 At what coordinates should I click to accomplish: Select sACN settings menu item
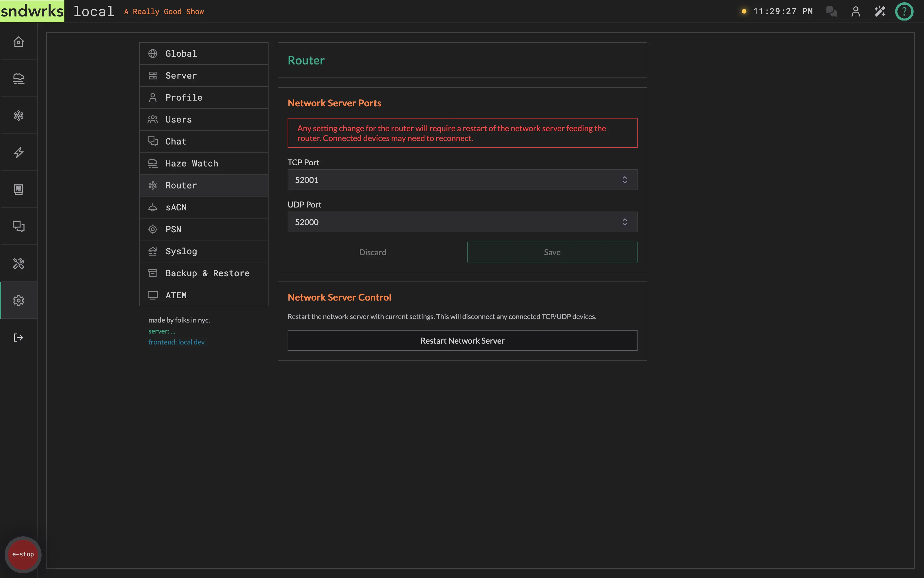[x=204, y=207]
